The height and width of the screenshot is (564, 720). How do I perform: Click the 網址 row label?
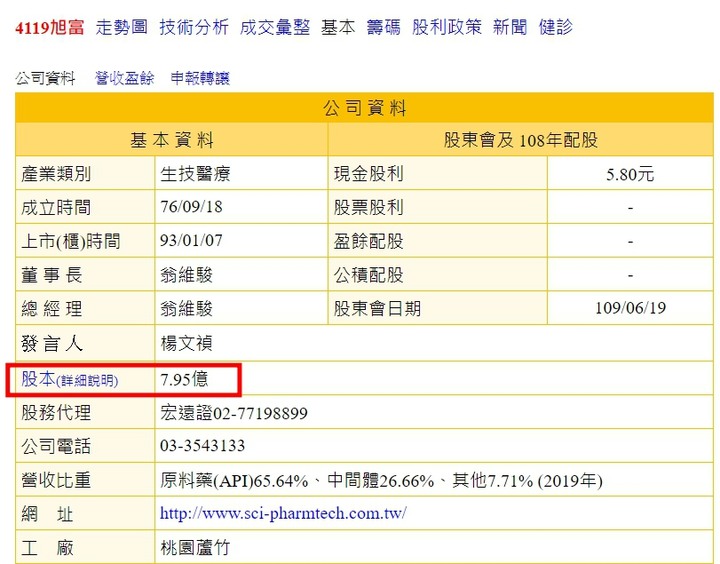pyautogui.click(x=47, y=514)
